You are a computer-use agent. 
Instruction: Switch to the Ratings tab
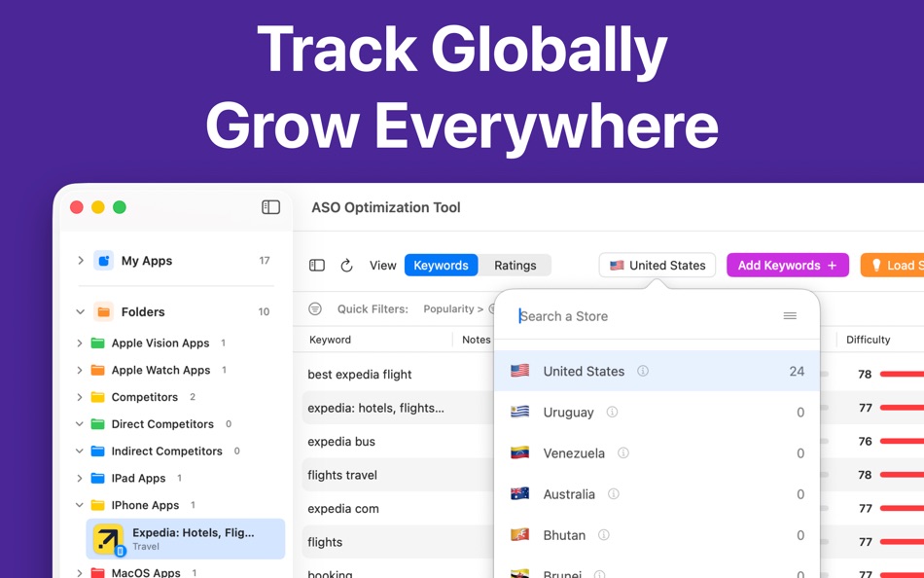515,265
